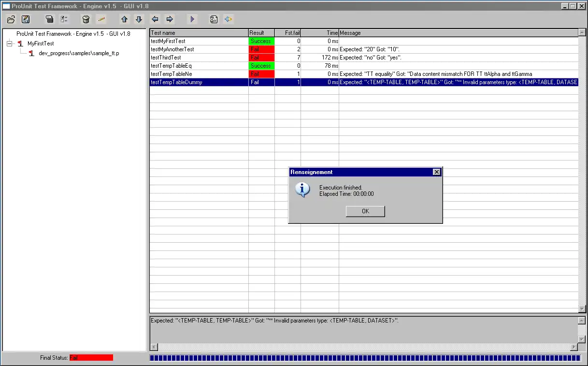Image resolution: width=588 pixels, height=366 pixels.
Task: Click the Execution finished message text
Action: click(341, 188)
